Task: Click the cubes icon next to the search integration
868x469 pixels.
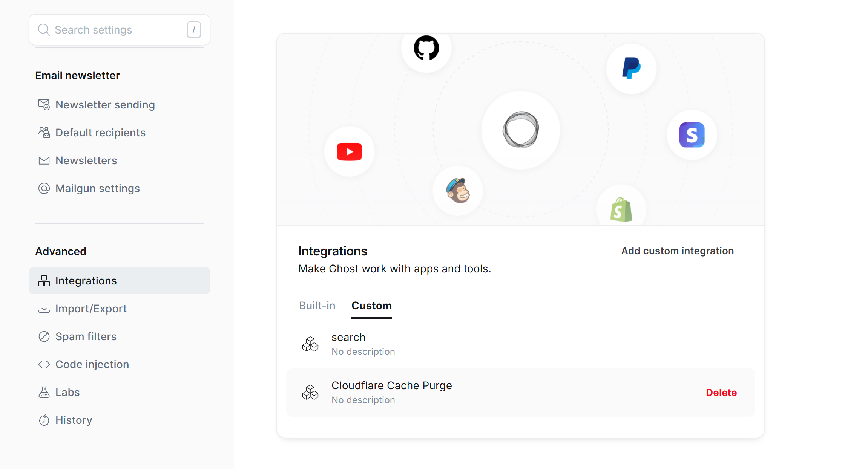Action: click(310, 344)
